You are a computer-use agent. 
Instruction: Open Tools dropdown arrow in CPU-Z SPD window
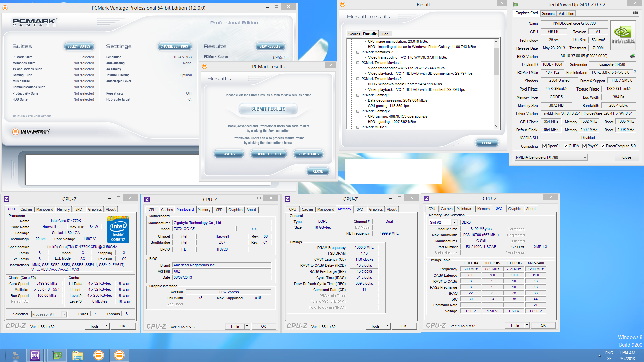tap(527, 325)
